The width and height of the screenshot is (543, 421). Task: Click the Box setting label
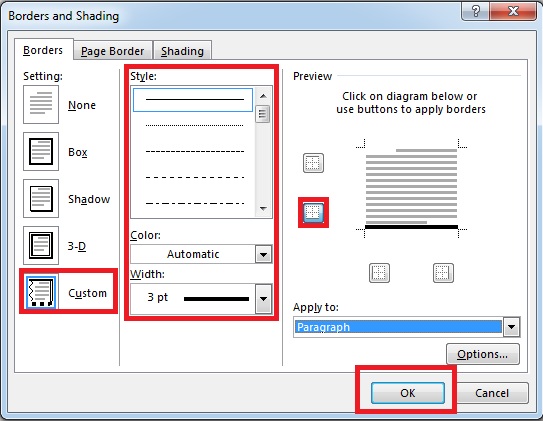[x=78, y=152]
